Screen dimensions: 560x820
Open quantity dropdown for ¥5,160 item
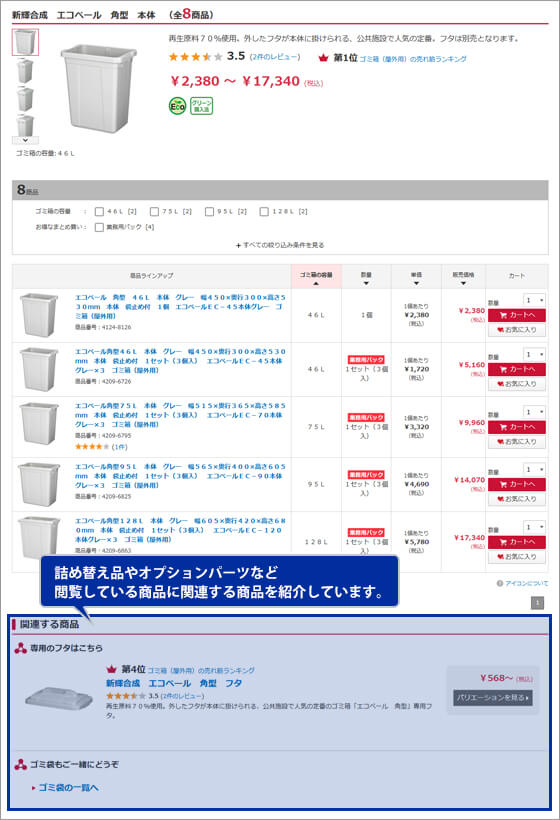[x=534, y=355]
